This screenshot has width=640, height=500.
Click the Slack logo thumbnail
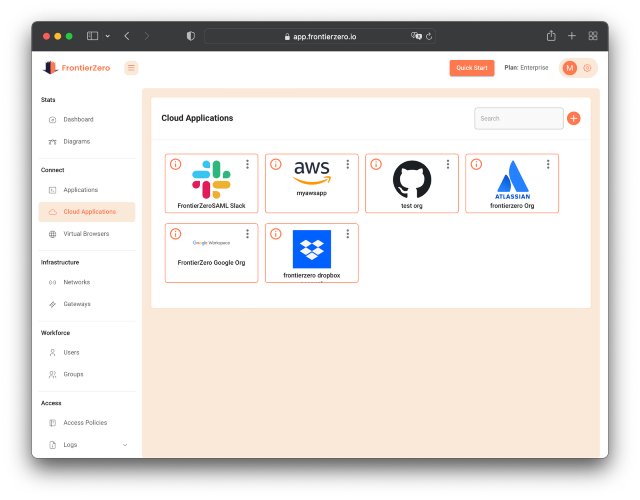point(211,180)
